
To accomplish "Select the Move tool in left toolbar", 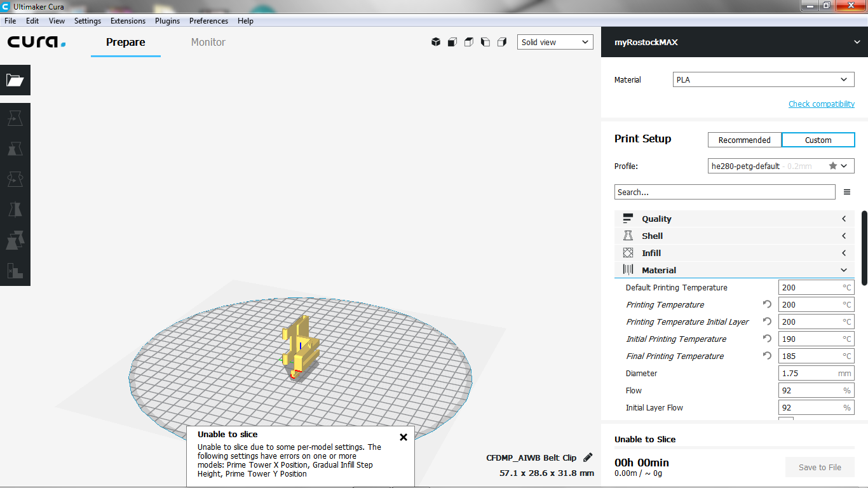I will coord(15,118).
